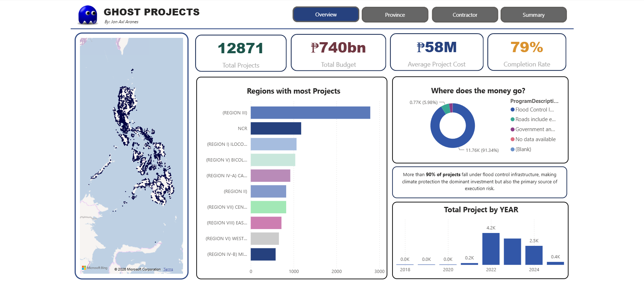Click Government an... legend color dot

512,129
